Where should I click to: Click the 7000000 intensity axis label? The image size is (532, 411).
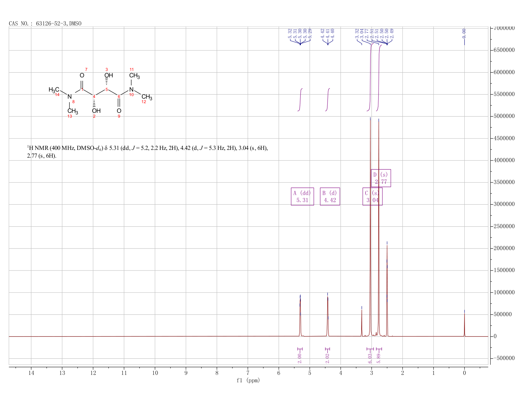[504, 28]
